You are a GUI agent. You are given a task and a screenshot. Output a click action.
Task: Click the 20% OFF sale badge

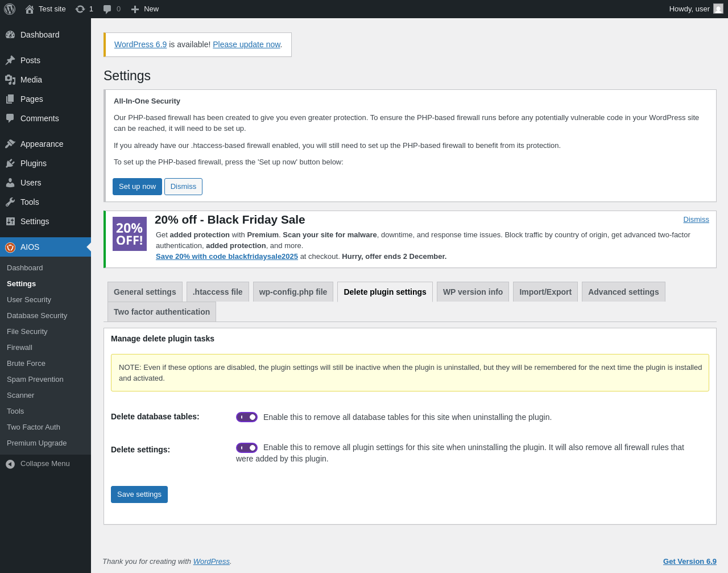130,234
